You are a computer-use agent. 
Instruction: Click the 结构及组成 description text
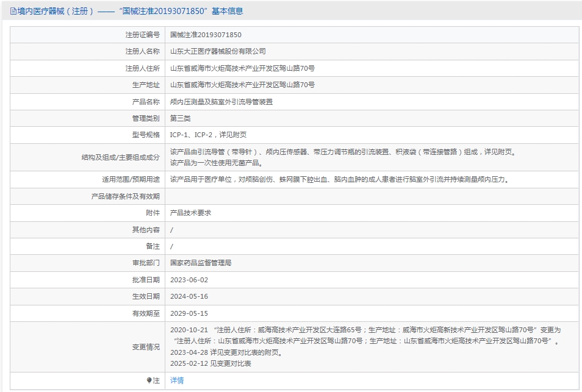pyautogui.click(x=342, y=152)
